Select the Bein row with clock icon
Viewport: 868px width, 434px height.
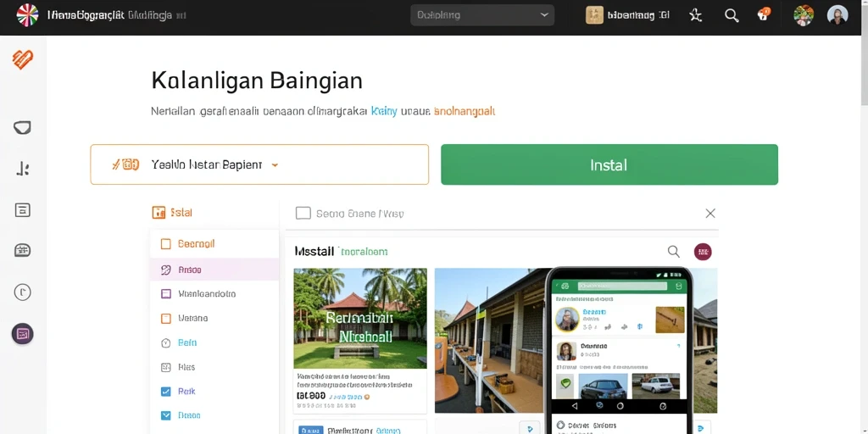pos(214,342)
